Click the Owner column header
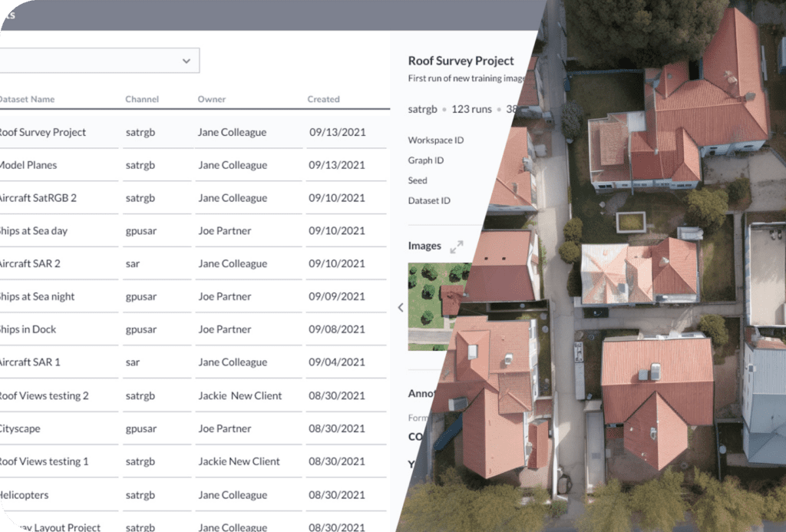Viewport: 786px width, 532px height. (211, 98)
